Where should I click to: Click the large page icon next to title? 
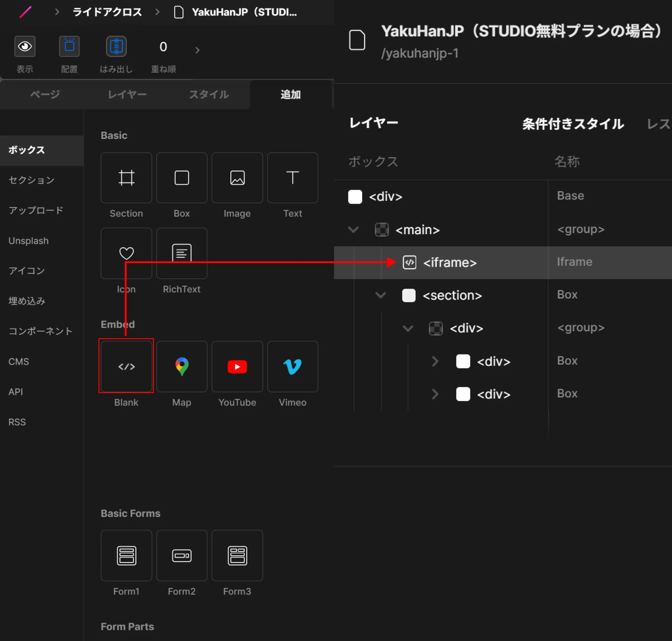[357, 40]
